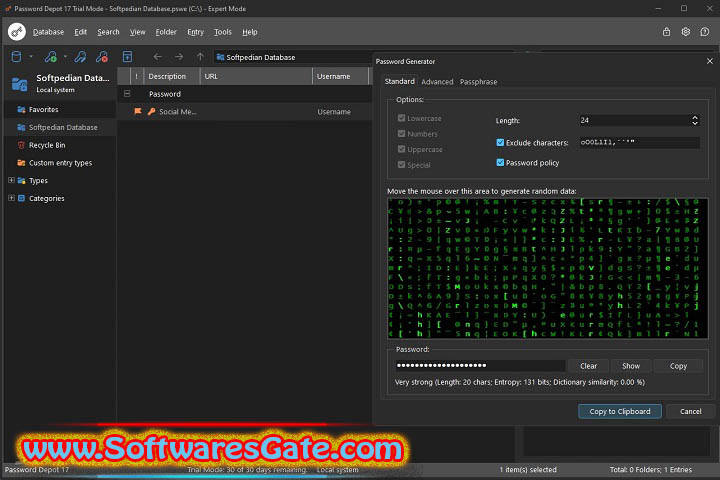
Task: Open the Search menu
Action: [108, 32]
